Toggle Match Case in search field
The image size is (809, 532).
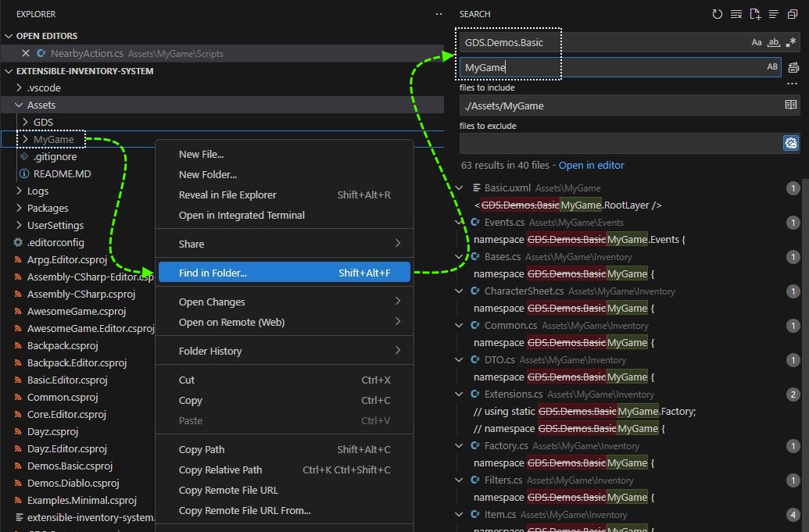pyautogui.click(x=757, y=42)
